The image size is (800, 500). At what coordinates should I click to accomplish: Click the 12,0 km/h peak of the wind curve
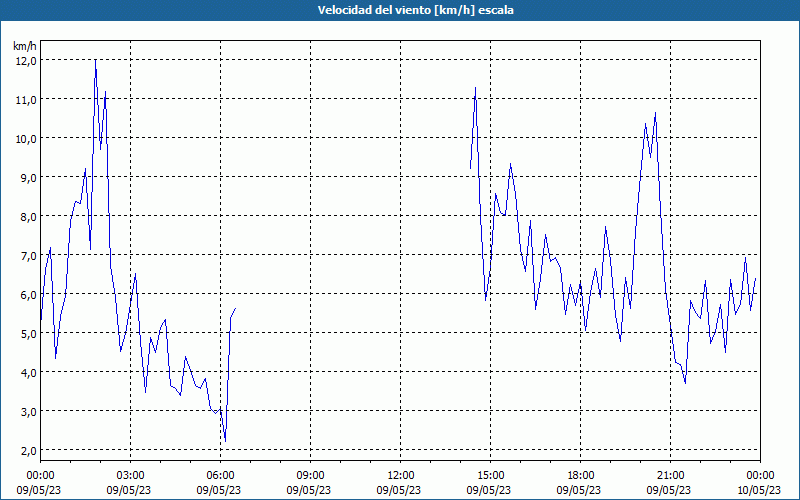(95, 60)
